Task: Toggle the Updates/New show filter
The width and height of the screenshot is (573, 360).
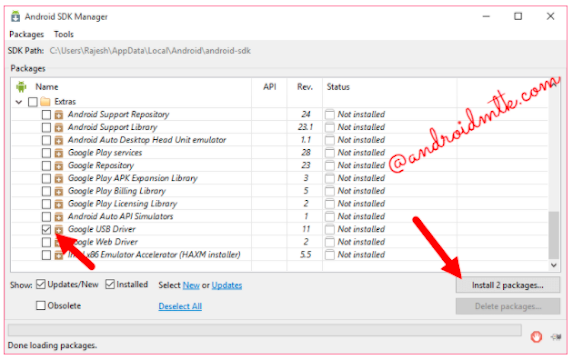Action: tap(41, 284)
